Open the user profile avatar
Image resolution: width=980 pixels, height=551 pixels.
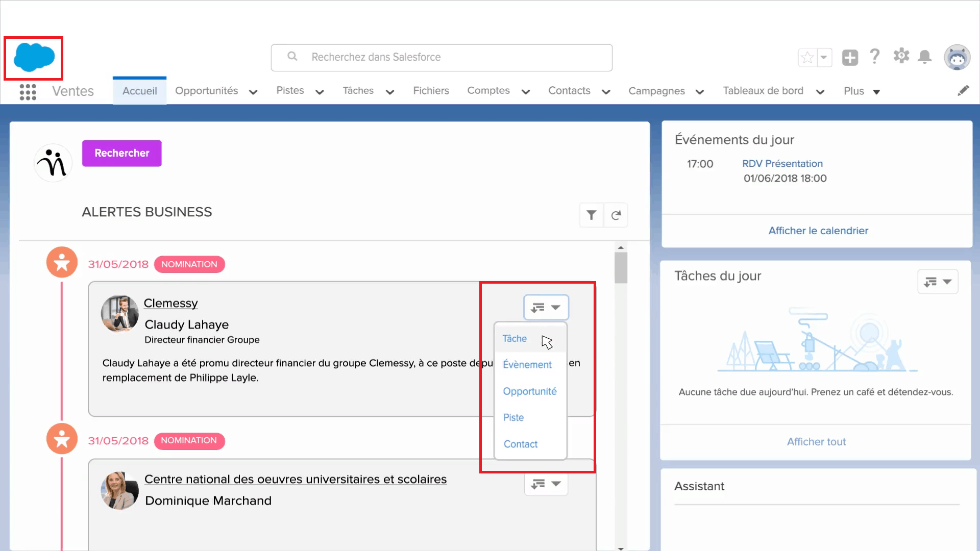pyautogui.click(x=957, y=57)
